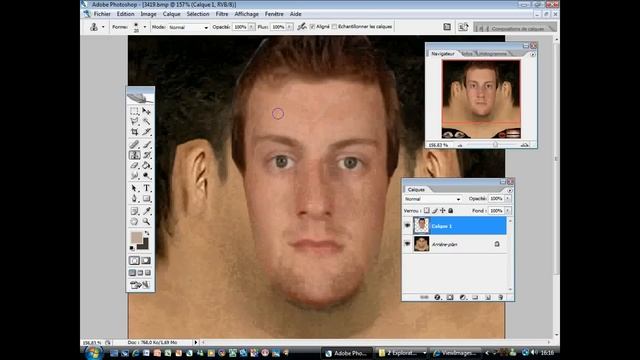The height and width of the screenshot is (360, 640).
Task: Select the Eyedropper tool
Action: pos(146,211)
